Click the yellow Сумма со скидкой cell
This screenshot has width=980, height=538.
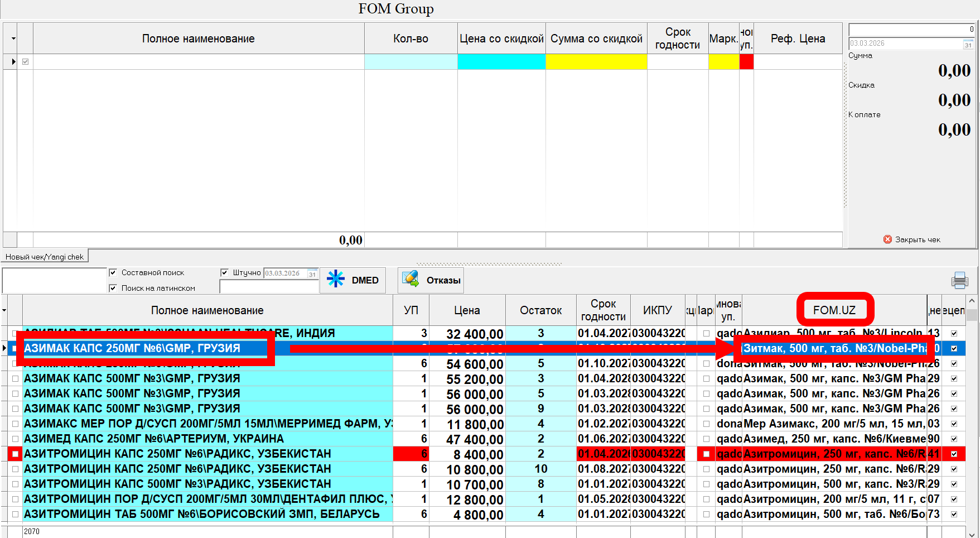click(596, 61)
